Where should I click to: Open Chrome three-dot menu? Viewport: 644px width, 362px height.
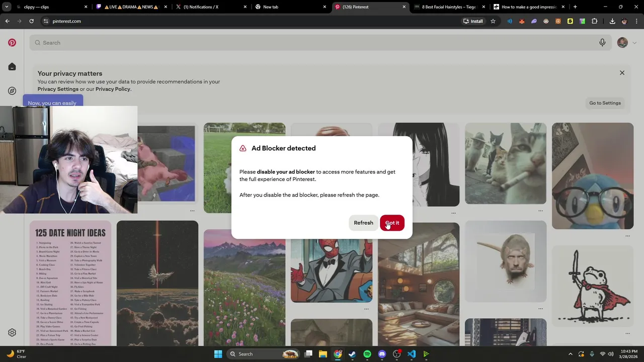pyautogui.click(x=636, y=21)
